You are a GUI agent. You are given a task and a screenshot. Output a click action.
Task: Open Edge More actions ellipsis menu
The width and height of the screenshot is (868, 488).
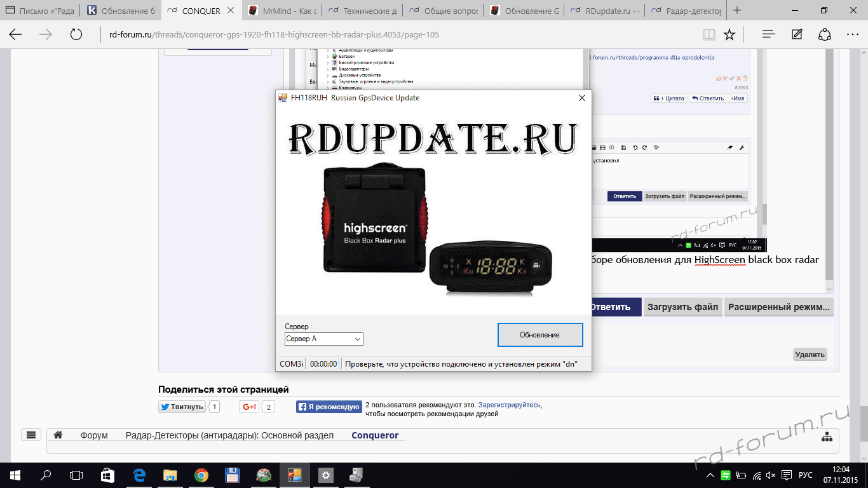pyautogui.click(x=852, y=35)
